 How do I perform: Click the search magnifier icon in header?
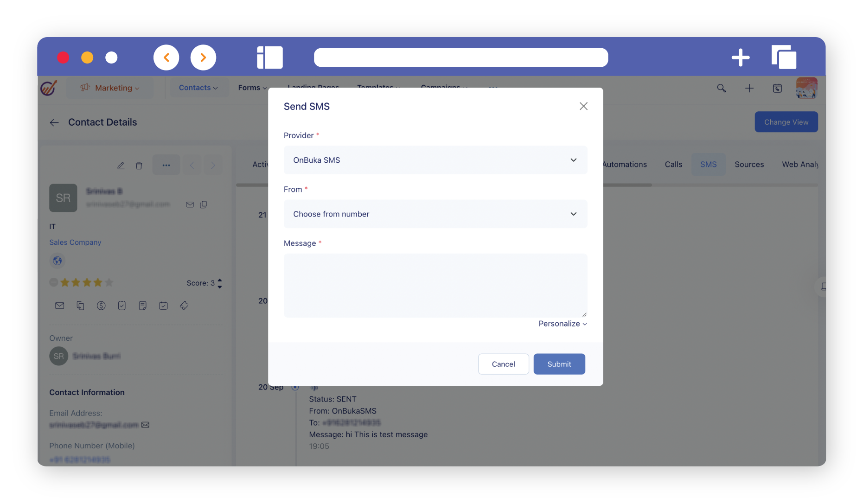tap(721, 88)
